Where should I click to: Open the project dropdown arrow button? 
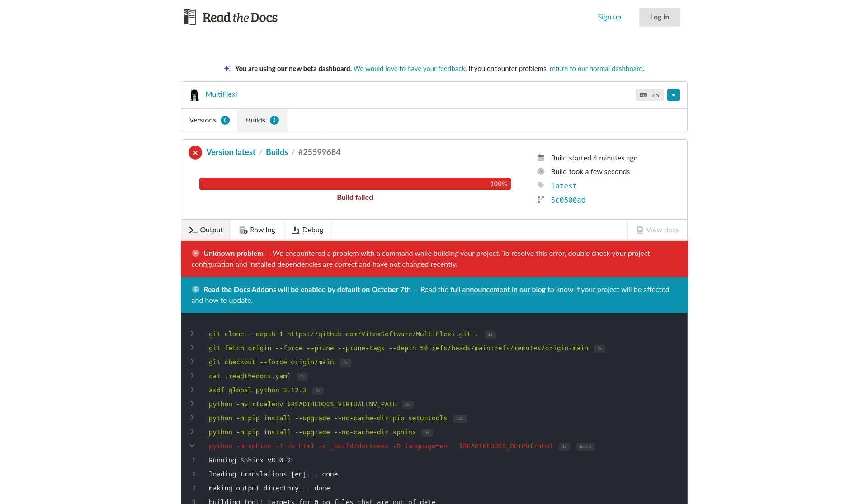pos(674,95)
